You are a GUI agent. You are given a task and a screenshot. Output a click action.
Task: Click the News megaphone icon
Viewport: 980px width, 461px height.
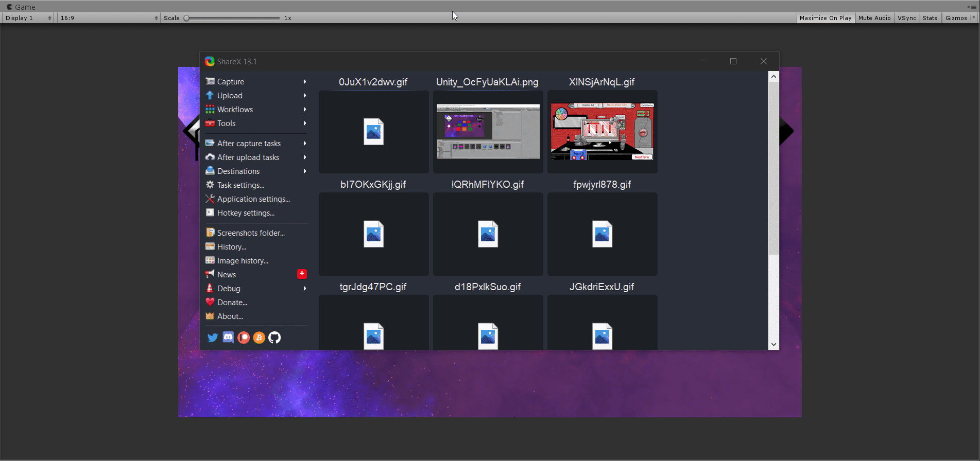click(210, 274)
